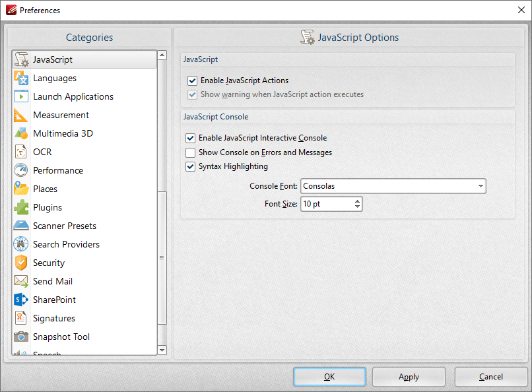Click the OK button
The image size is (532, 392).
pyautogui.click(x=329, y=377)
